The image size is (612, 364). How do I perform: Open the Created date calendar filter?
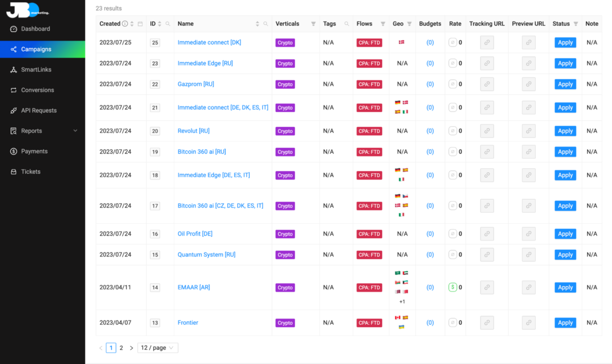pos(140,24)
